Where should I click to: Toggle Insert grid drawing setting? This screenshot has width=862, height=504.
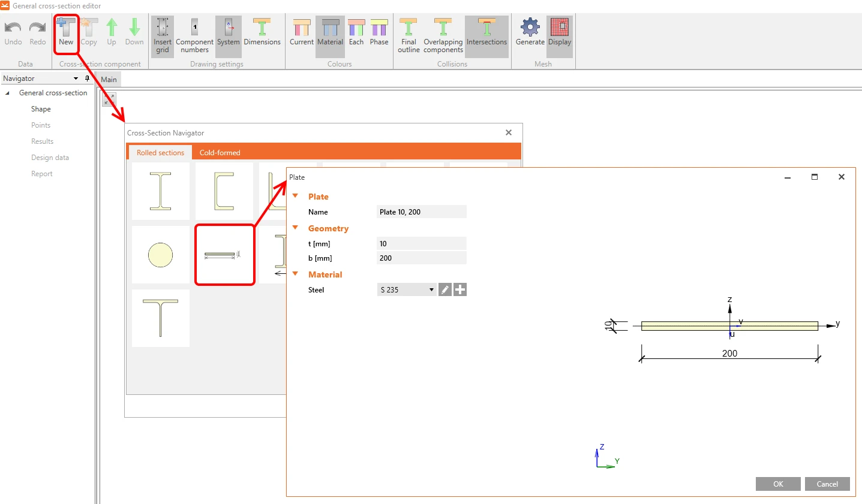tap(163, 36)
